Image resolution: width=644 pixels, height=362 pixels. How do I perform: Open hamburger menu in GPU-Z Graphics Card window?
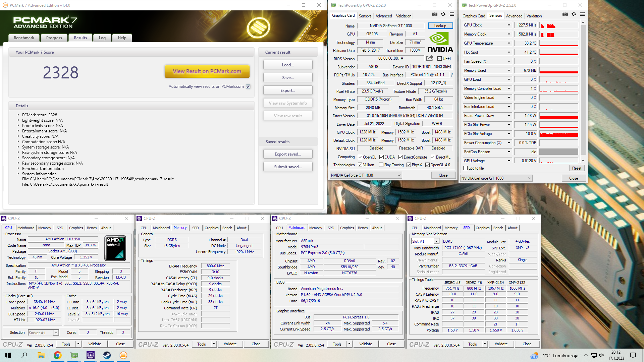(x=452, y=14)
